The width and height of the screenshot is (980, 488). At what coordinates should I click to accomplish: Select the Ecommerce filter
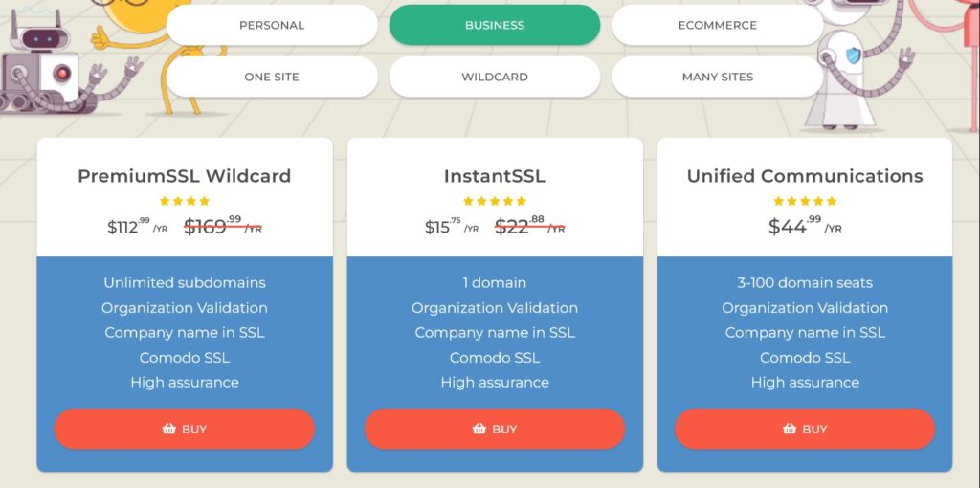click(x=718, y=25)
